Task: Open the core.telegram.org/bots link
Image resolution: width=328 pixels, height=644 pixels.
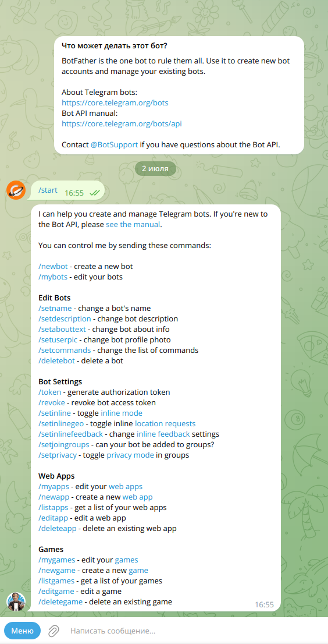Action: [115, 102]
